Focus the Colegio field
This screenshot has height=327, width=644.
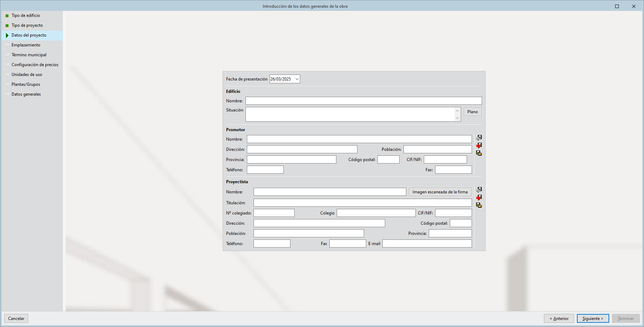[376, 213]
